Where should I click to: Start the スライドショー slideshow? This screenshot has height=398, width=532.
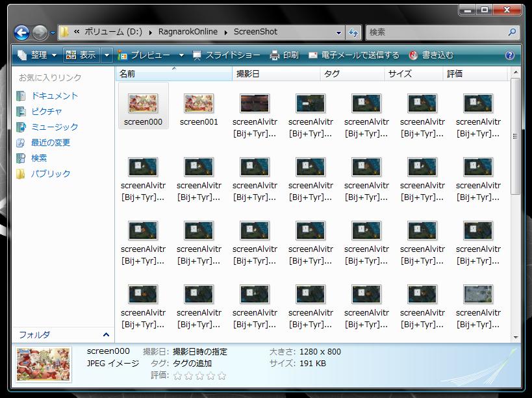point(226,55)
